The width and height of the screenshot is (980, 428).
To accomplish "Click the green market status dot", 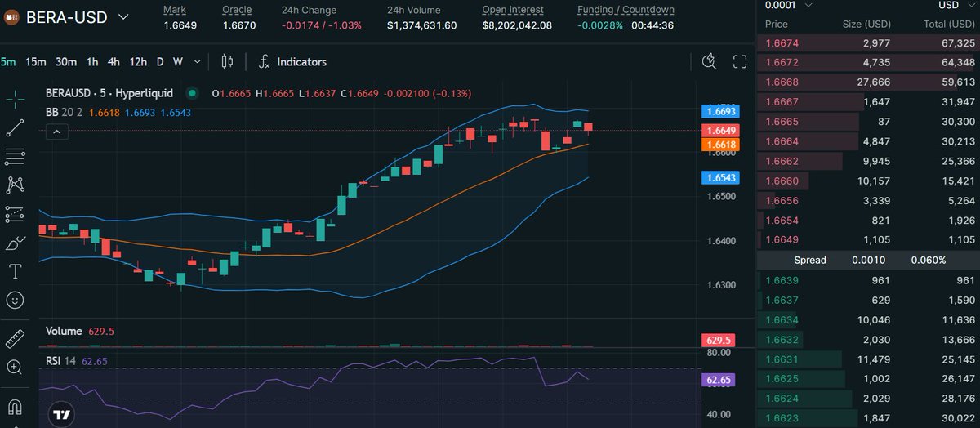I will click(x=193, y=93).
